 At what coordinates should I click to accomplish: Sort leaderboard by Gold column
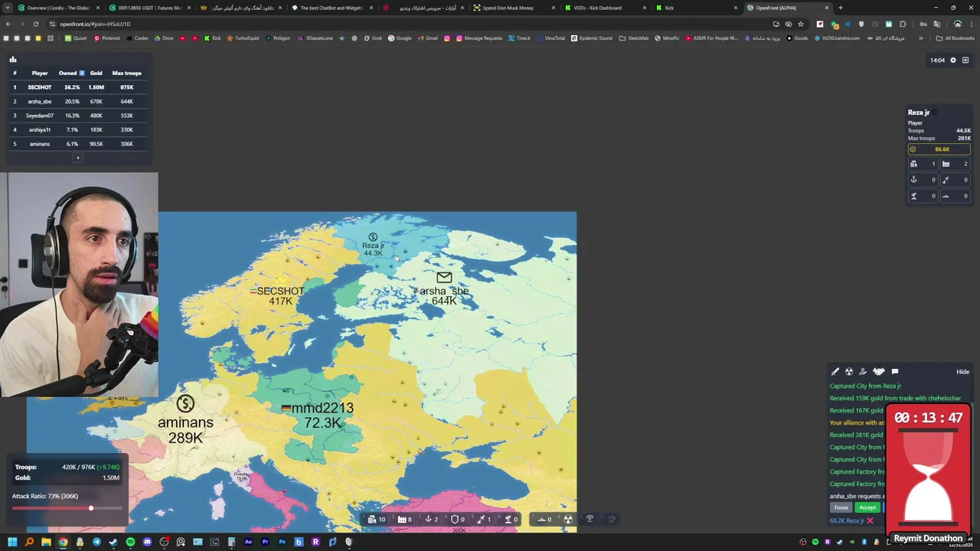(96, 73)
